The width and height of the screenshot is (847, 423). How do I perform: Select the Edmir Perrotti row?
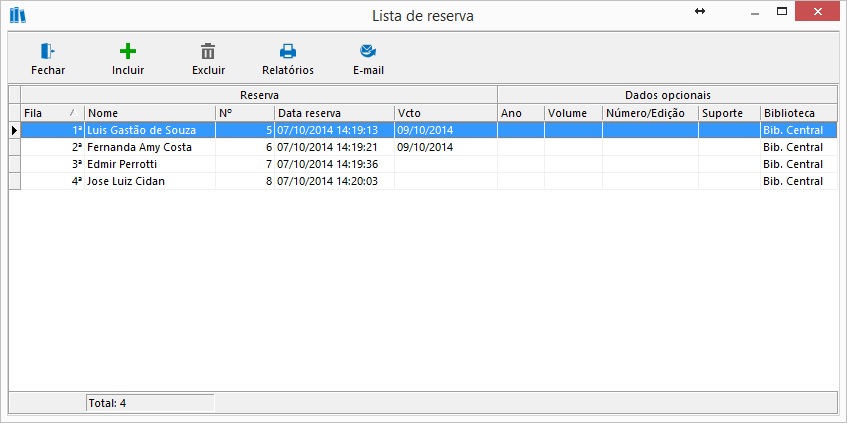point(429,164)
